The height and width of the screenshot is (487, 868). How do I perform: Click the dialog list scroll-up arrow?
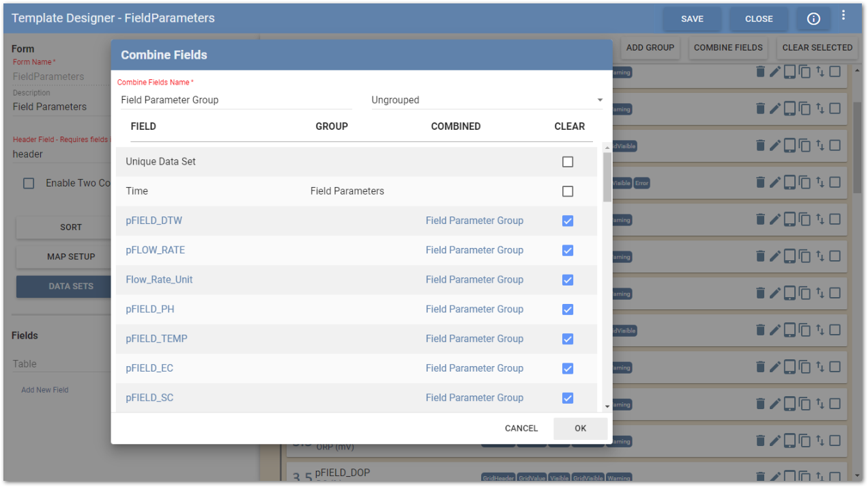click(x=607, y=148)
